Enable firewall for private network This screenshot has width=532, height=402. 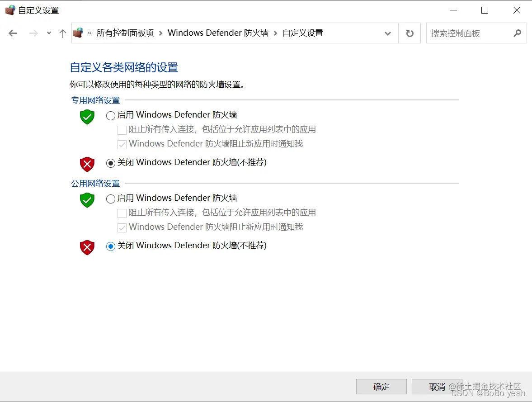[111, 116]
